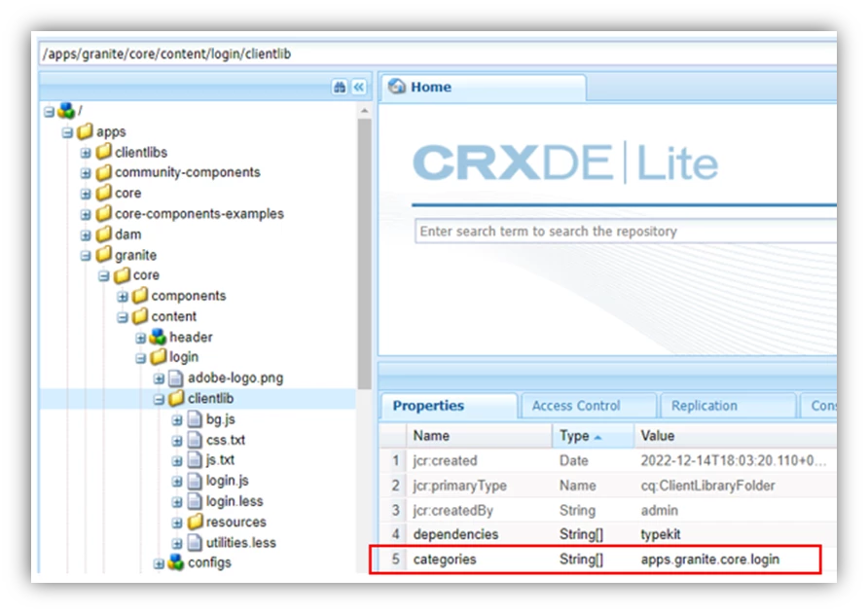Click the resources folder icon

coord(195,522)
